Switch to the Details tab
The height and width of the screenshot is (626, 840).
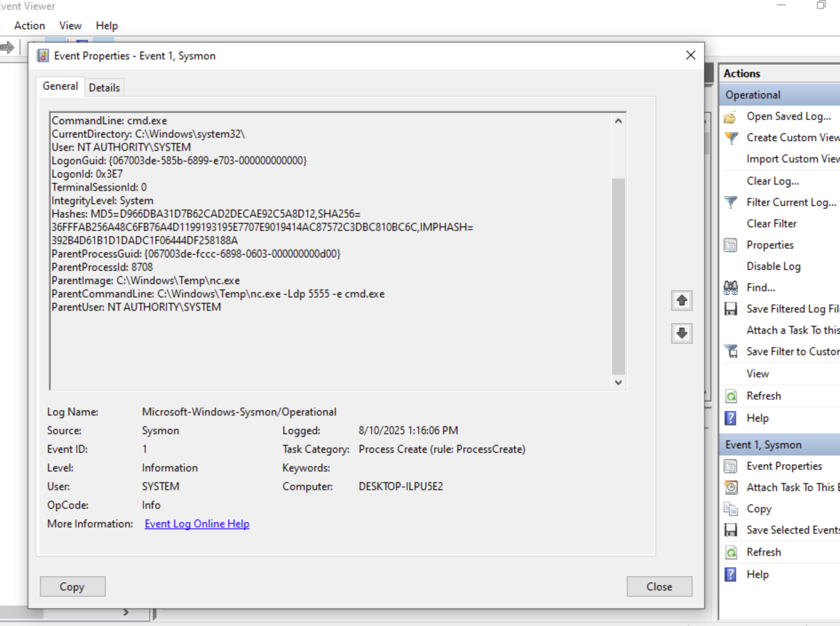click(104, 87)
